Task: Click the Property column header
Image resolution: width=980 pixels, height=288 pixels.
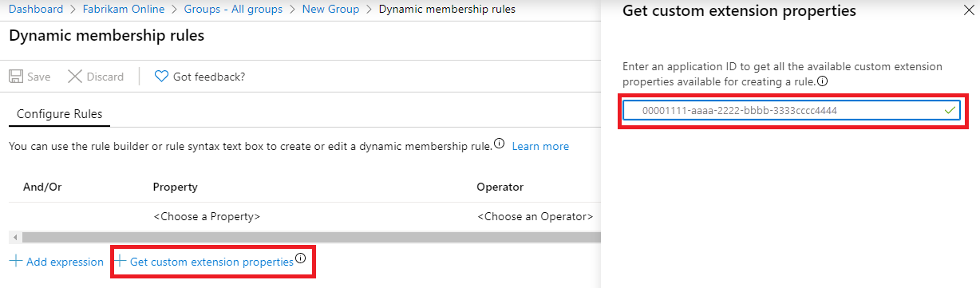Action: point(176,187)
